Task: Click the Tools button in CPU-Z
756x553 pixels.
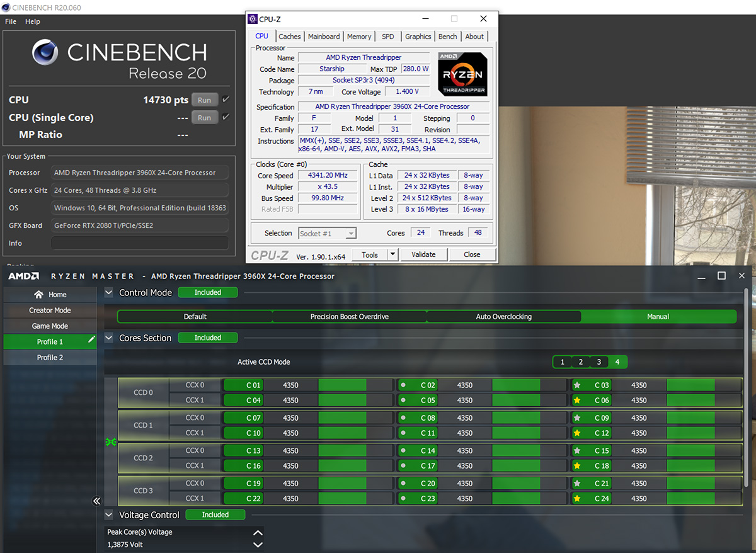Action: 370,254
